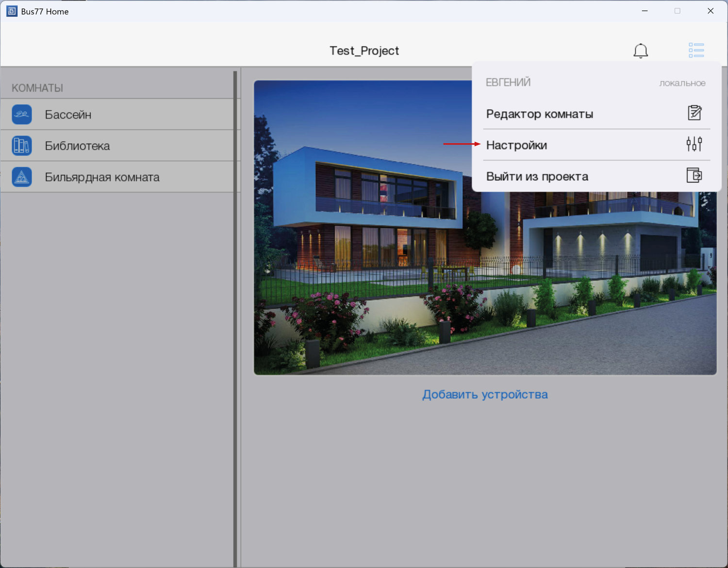Minimize the Bus77 Home window
The height and width of the screenshot is (568, 728).
click(645, 11)
